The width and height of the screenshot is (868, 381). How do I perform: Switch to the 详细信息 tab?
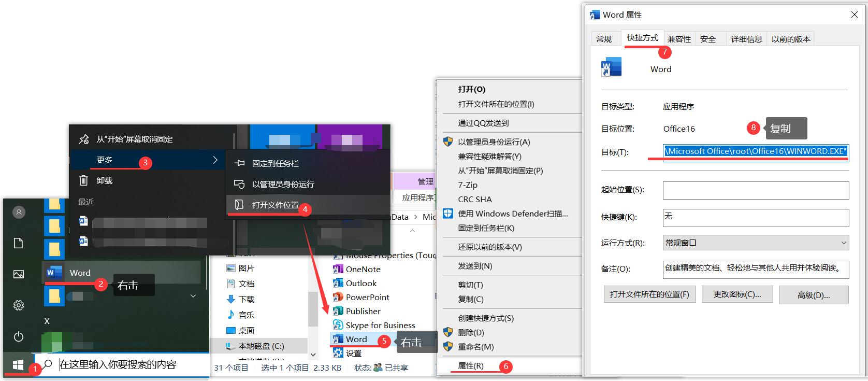point(746,39)
